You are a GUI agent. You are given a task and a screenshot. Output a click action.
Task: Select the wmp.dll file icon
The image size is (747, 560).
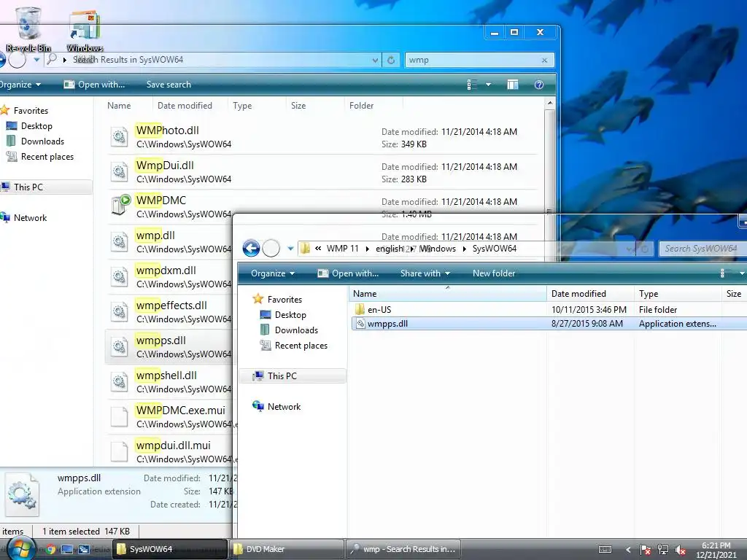click(119, 242)
